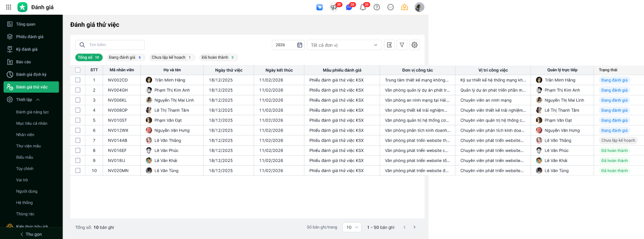Viewport: 644px width, 239px height.
Task: Open Người dùng submenu item
Action: pyautogui.click(x=26, y=191)
